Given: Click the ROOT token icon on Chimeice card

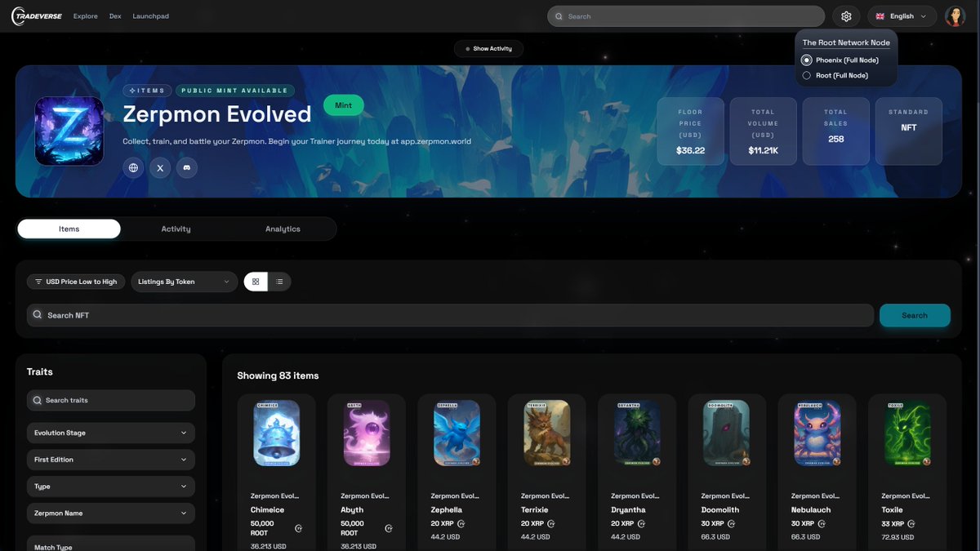Looking at the screenshot, I should pos(298,528).
